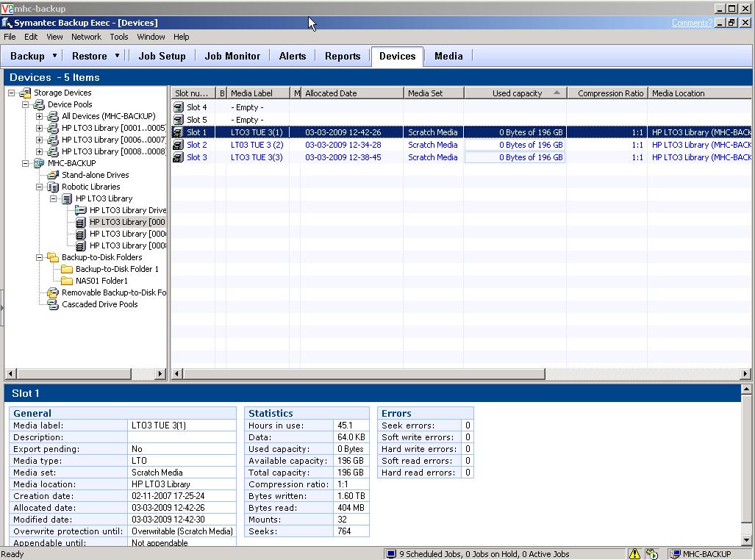The height and width of the screenshot is (560, 755).
Task: Switch to the Job Monitor tab
Action: [232, 57]
